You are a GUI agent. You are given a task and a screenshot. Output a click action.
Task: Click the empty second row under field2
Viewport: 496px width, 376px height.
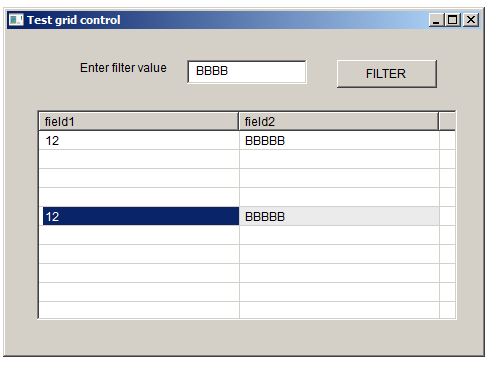(339, 159)
